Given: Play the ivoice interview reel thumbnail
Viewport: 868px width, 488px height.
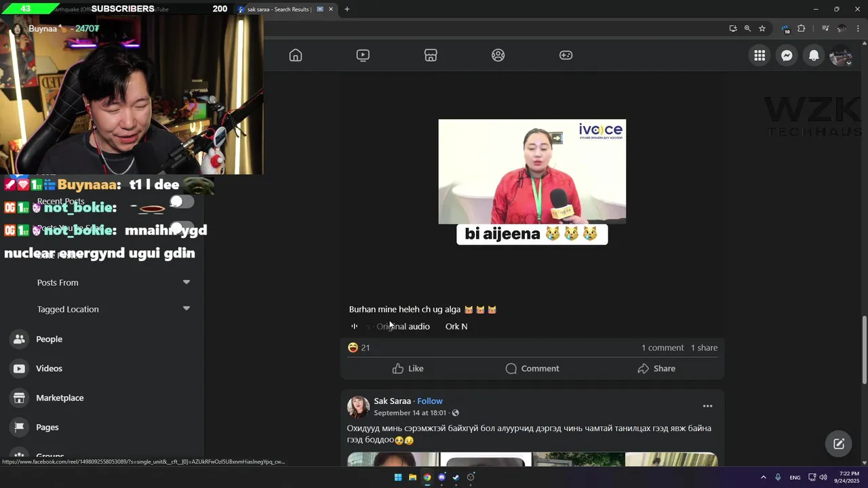Looking at the screenshot, I should 532,171.
